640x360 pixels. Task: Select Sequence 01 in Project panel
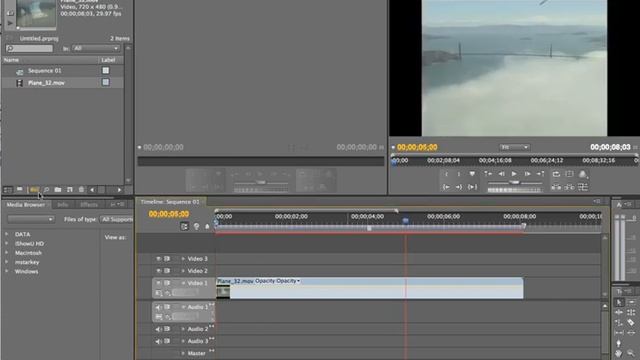click(44, 71)
